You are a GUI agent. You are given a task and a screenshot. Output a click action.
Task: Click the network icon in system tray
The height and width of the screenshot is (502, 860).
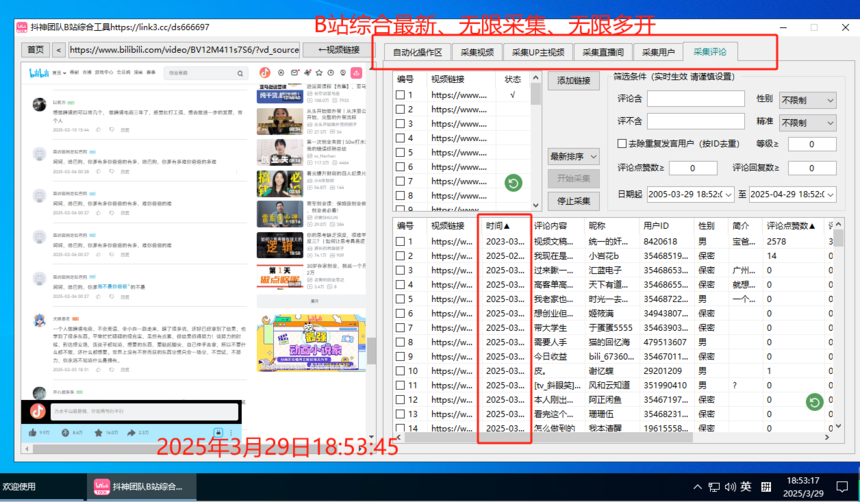(714, 487)
